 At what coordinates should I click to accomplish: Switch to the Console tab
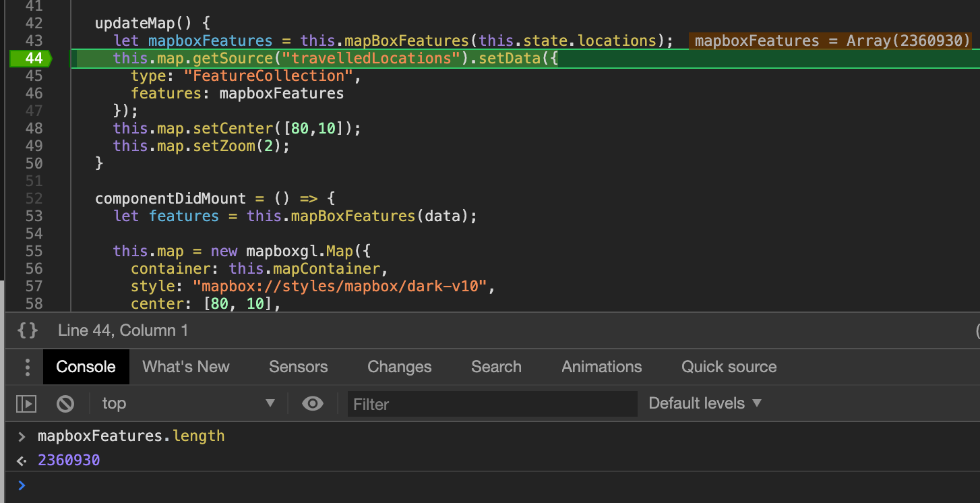[x=86, y=367]
